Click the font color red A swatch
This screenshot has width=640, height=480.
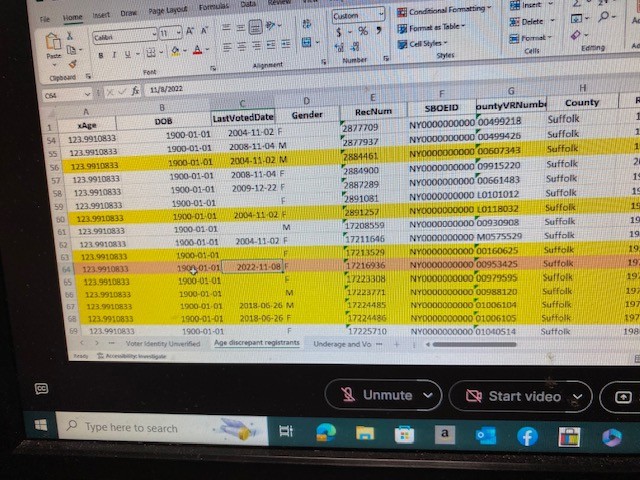(196, 50)
